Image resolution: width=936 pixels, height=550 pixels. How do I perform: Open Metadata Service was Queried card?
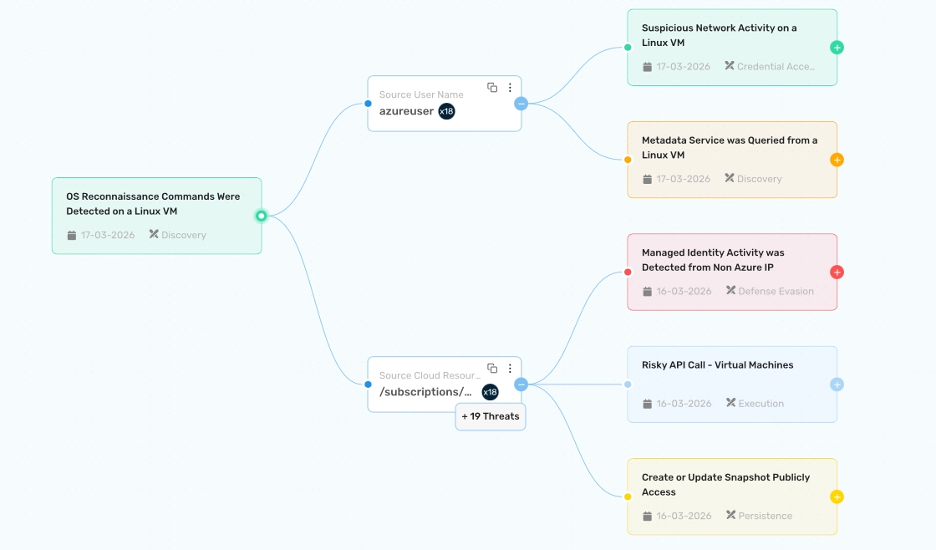(x=732, y=159)
